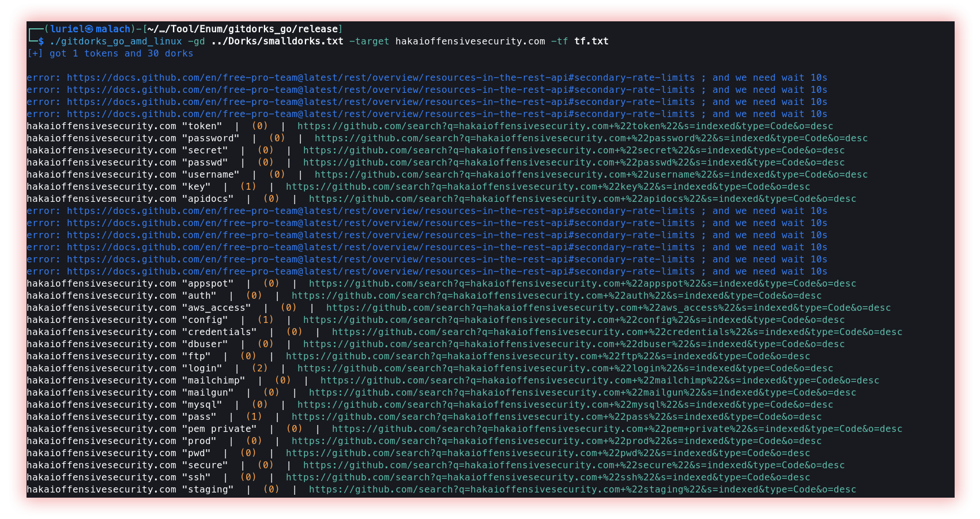The width and height of the screenshot is (980, 519).
Task: Open the GitHub search link for "passwd"
Action: (x=574, y=163)
